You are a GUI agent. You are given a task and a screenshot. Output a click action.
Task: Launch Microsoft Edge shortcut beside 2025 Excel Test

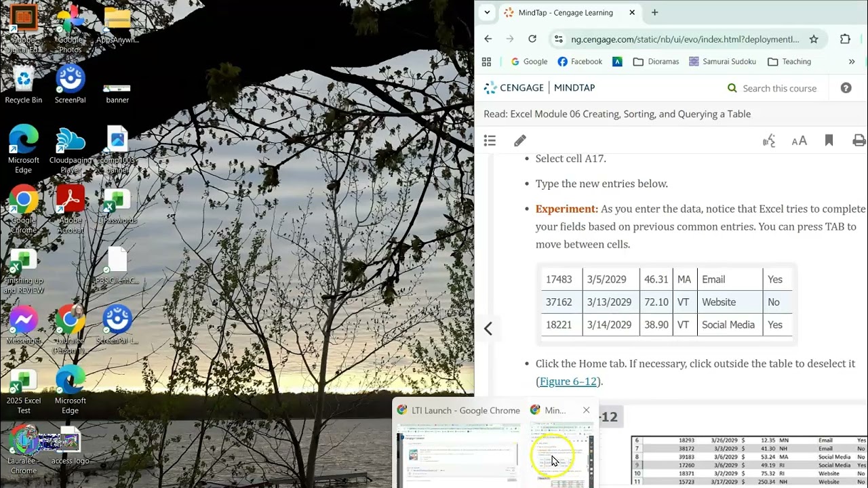(x=70, y=390)
